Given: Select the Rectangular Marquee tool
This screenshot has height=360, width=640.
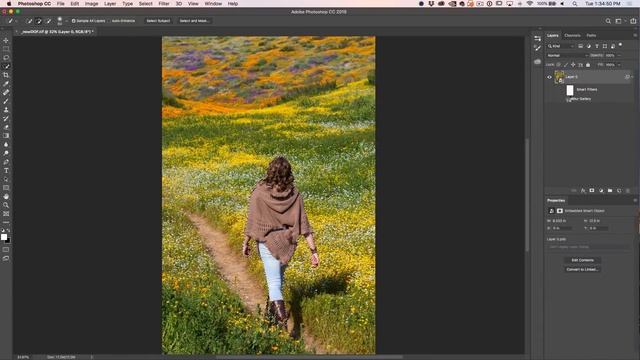Looking at the screenshot, I should tap(6, 49).
